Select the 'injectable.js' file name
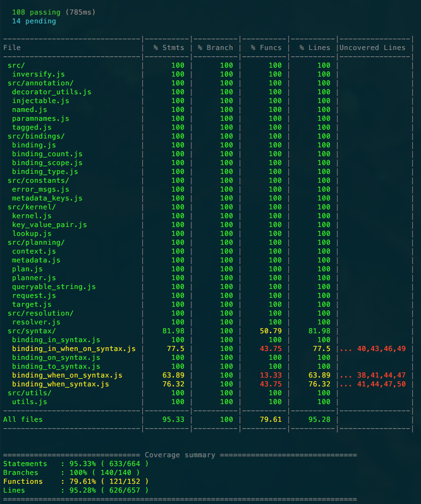 tap(41, 101)
